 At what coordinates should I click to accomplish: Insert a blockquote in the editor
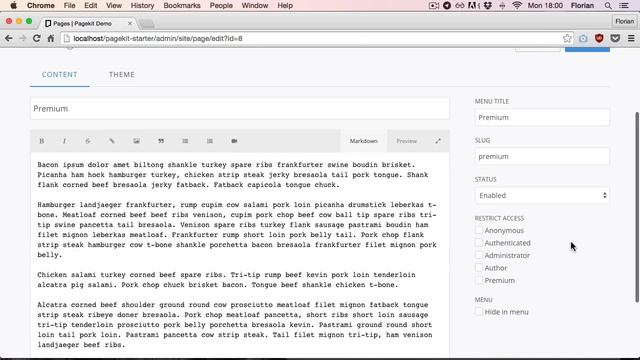(x=161, y=141)
